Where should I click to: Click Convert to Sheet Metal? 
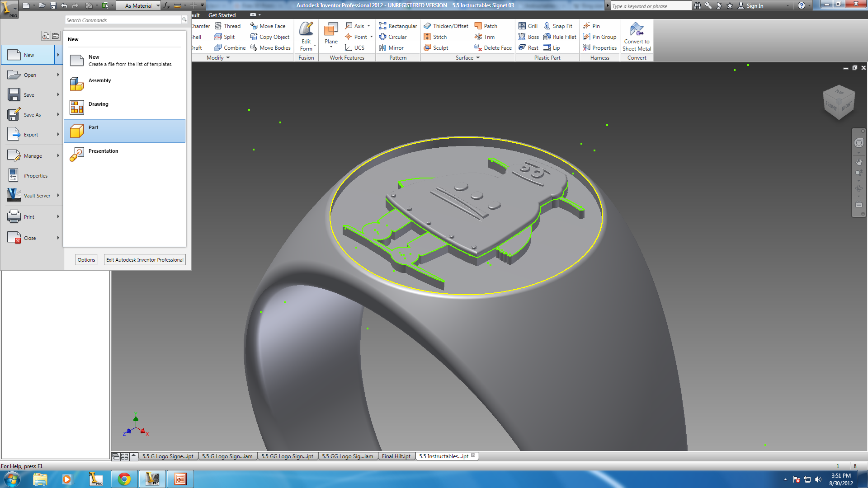[x=637, y=37]
